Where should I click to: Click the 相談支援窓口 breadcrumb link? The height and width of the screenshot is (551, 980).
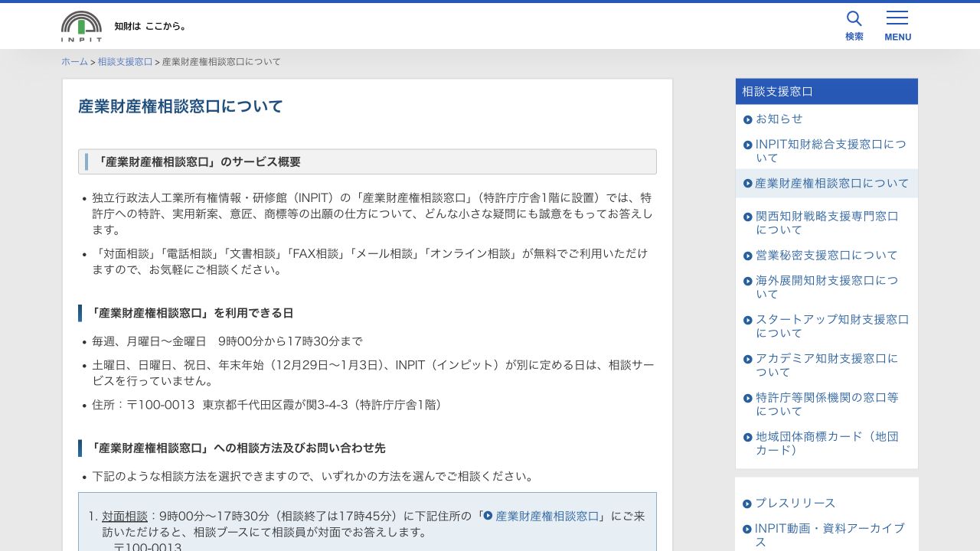click(x=125, y=62)
